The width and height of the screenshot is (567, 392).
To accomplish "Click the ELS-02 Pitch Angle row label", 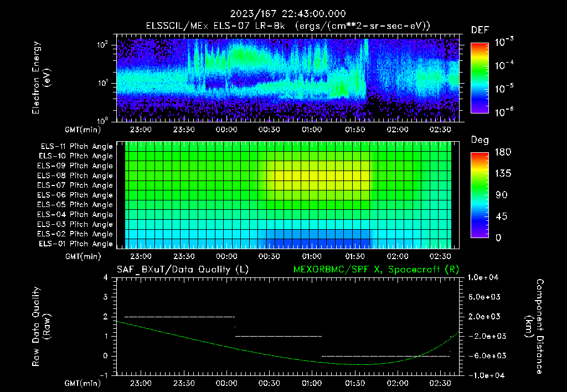I will (75, 234).
